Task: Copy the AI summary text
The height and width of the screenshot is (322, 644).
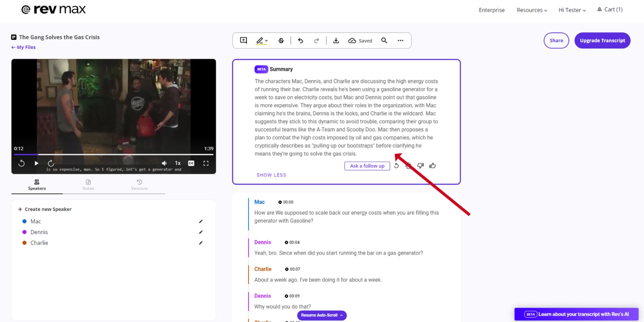Action: 408,166
